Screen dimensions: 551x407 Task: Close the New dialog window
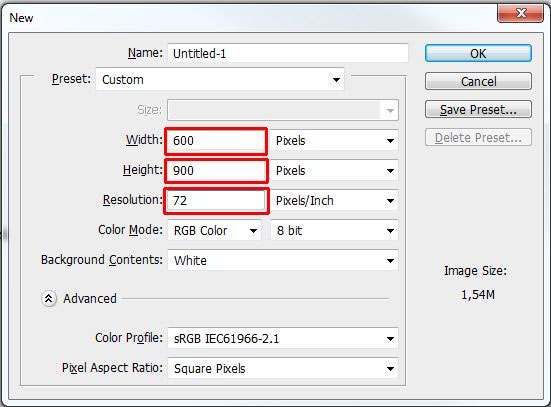520,13
